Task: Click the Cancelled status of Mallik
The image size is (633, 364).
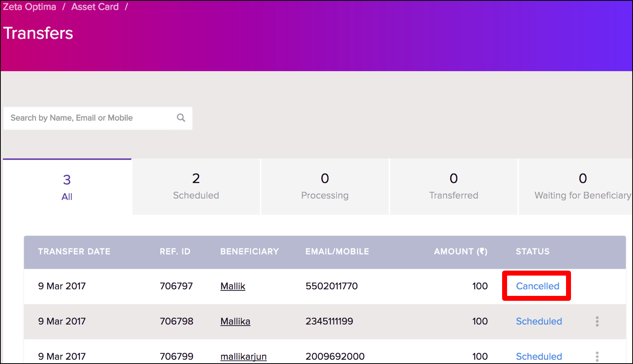Action: click(x=537, y=286)
